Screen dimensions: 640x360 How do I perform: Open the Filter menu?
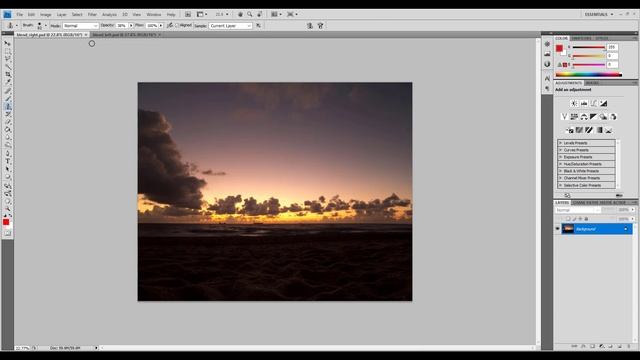[92, 14]
